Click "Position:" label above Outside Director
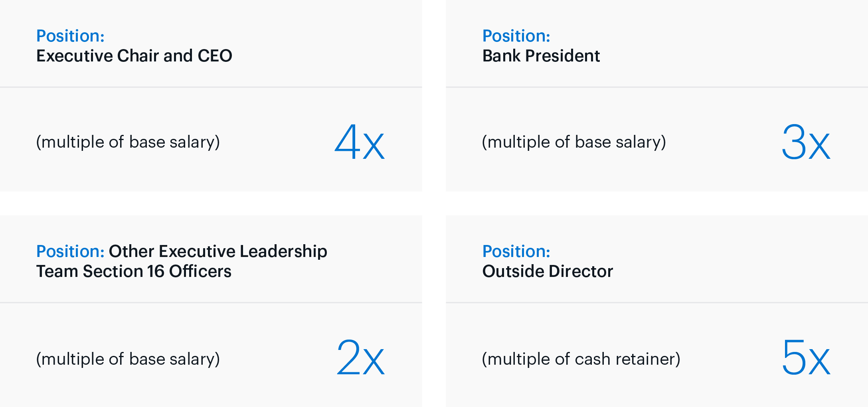The width and height of the screenshot is (868, 407). coord(516,251)
